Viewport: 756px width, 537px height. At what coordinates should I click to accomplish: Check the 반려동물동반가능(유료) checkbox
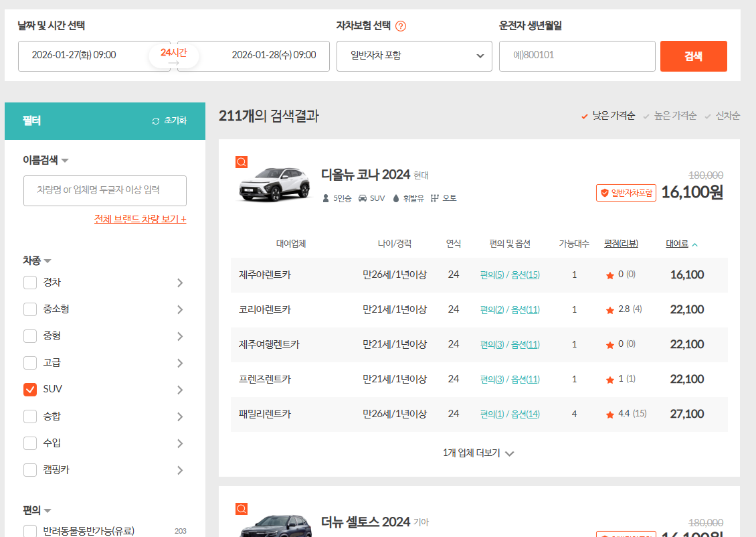click(30, 531)
